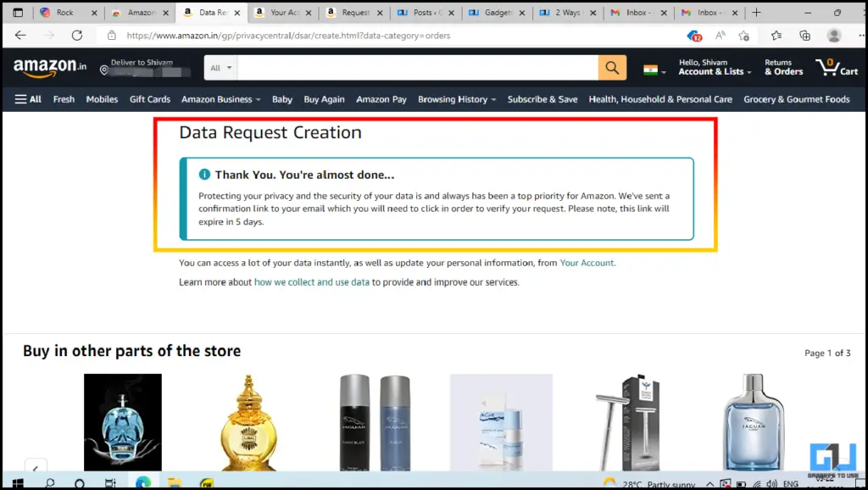Select the Page 1 of 3 text
868x490 pixels.
[827, 353]
